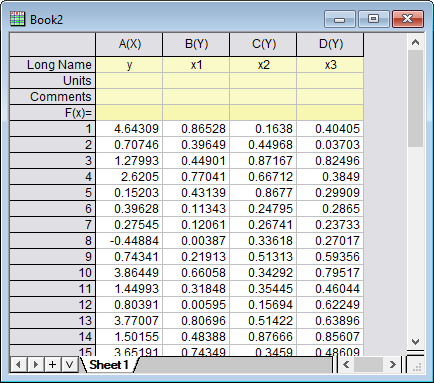Click cell with value 0.3849
The width and height of the screenshot is (434, 383).
(x=330, y=177)
